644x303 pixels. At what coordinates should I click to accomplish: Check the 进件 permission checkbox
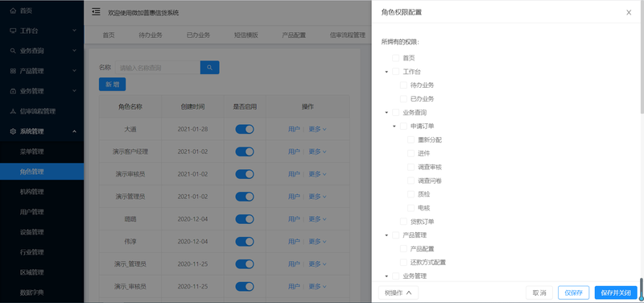(411, 153)
